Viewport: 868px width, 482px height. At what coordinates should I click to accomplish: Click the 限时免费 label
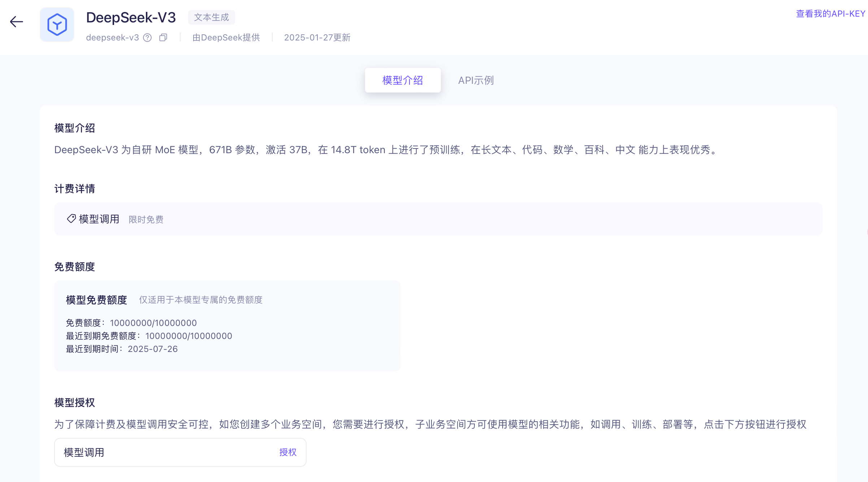(146, 219)
